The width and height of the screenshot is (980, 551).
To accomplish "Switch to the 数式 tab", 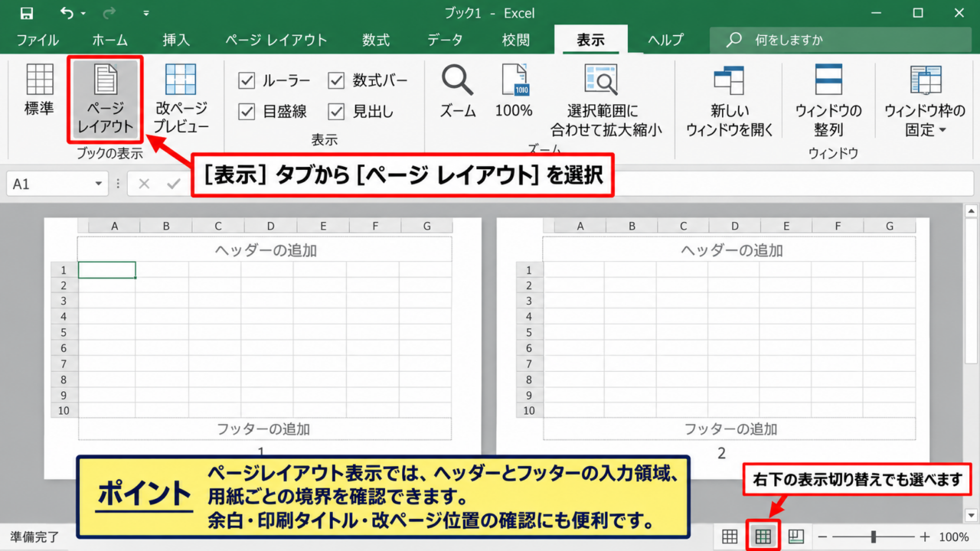I will [x=376, y=40].
